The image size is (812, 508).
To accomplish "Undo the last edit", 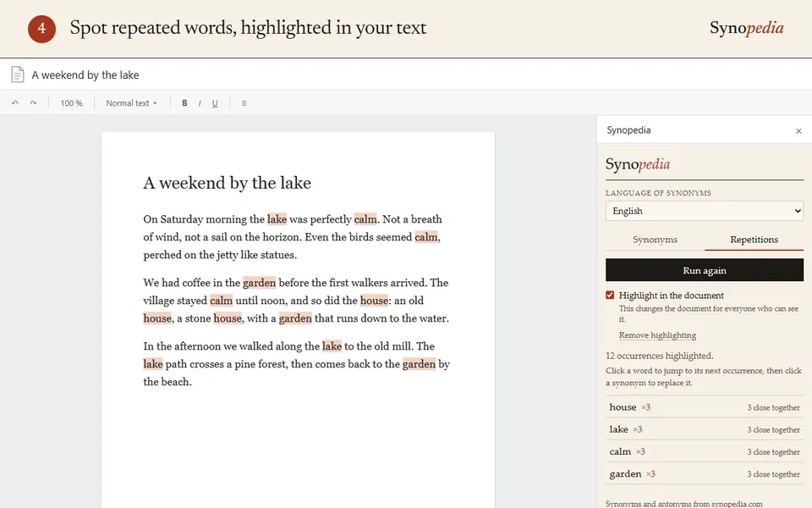I will coord(15,103).
